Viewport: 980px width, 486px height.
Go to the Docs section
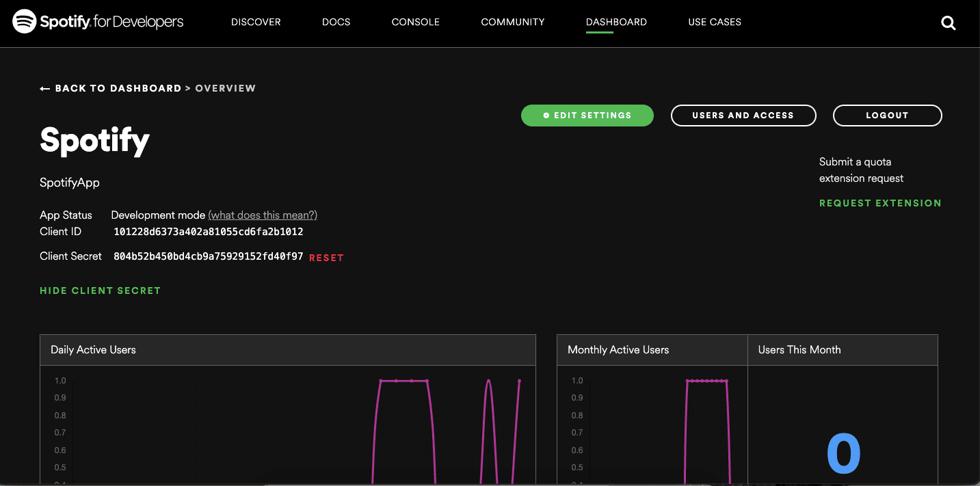pyautogui.click(x=336, y=22)
